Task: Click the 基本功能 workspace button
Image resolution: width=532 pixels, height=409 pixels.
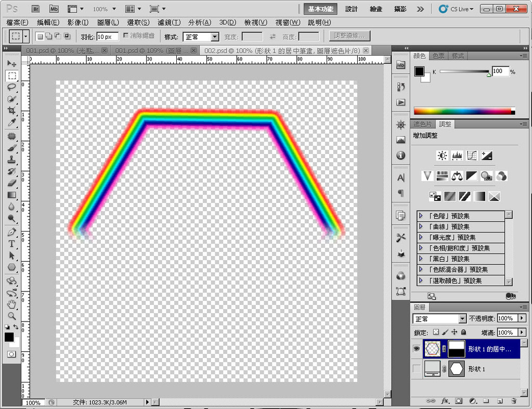Action: coord(321,9)
